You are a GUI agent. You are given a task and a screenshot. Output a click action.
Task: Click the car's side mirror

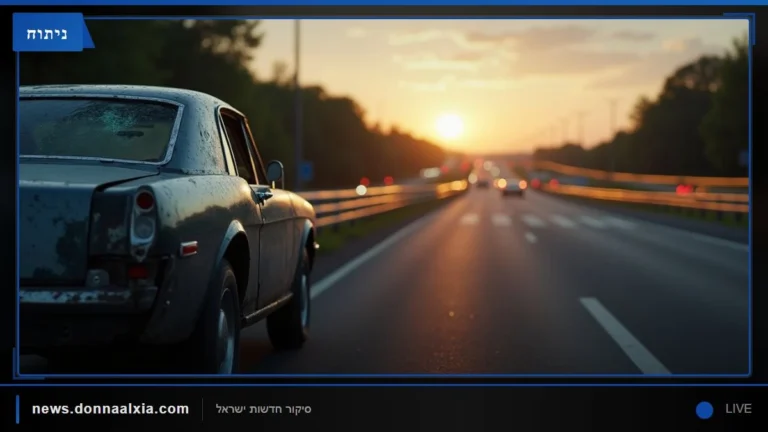tap(275, 173)
